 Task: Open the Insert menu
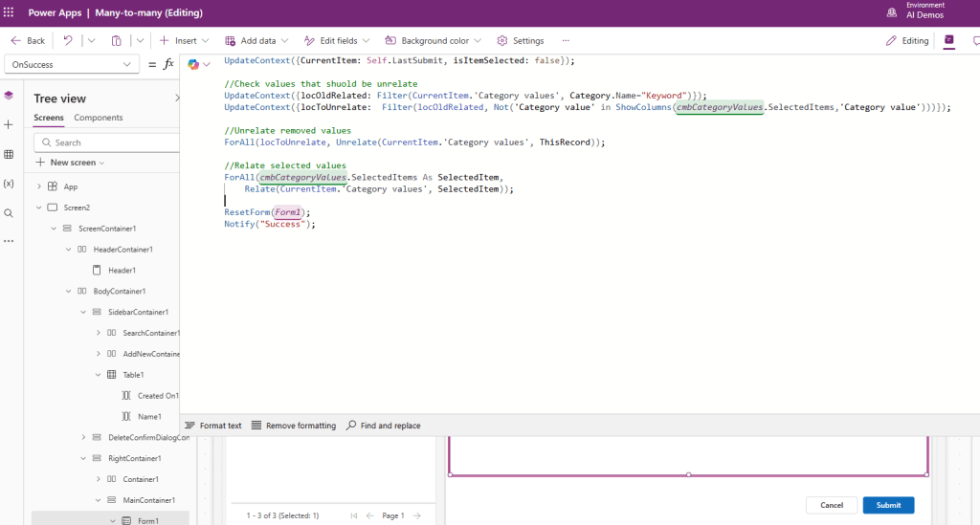tap(178, 41)
